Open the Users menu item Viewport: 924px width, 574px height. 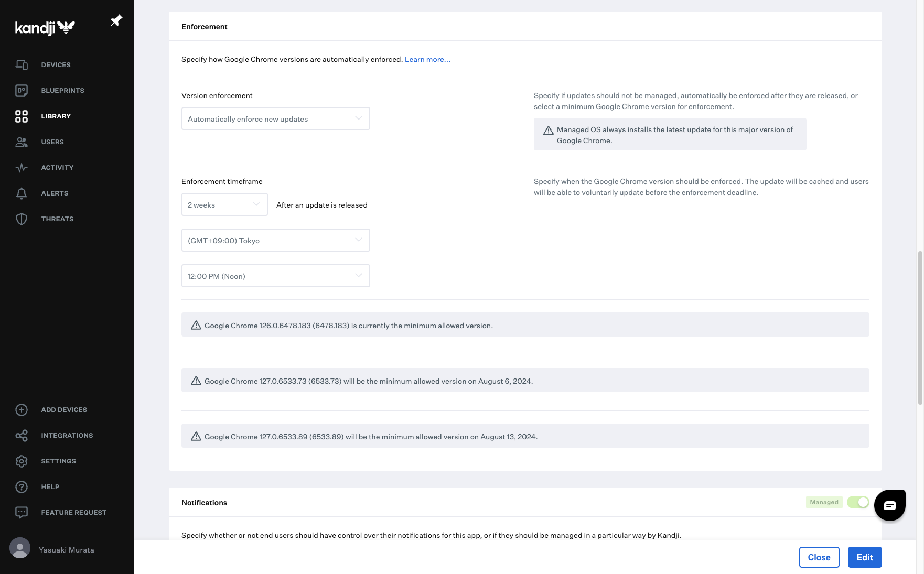[52, 142]
